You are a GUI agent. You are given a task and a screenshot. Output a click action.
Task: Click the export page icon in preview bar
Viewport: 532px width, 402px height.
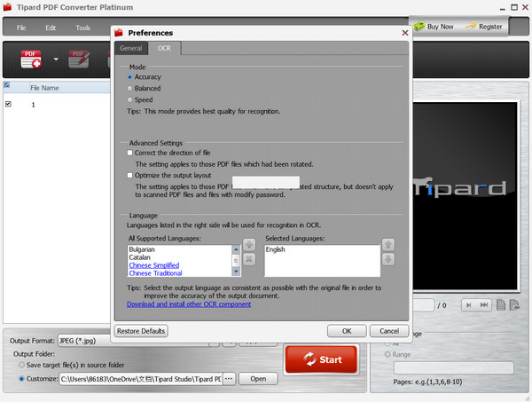point(514,305)
